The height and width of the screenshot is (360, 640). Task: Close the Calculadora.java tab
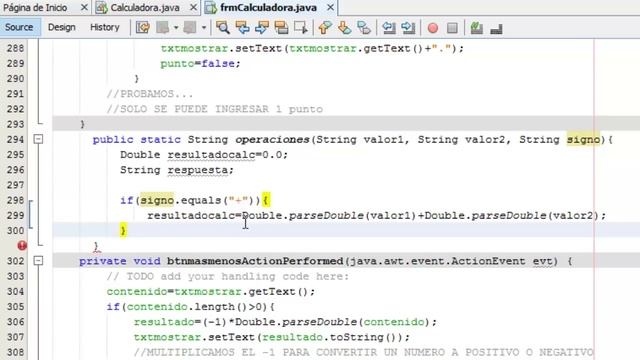194,7
